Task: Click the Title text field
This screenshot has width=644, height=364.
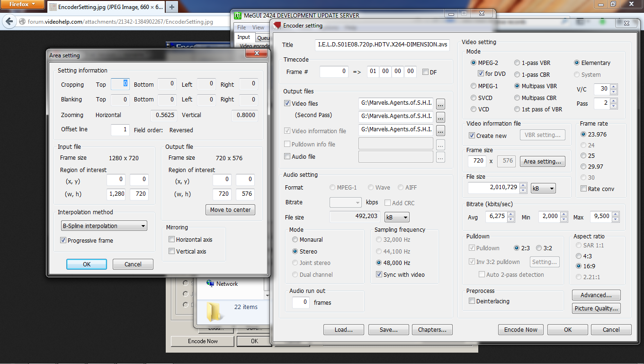Action: 382,45
